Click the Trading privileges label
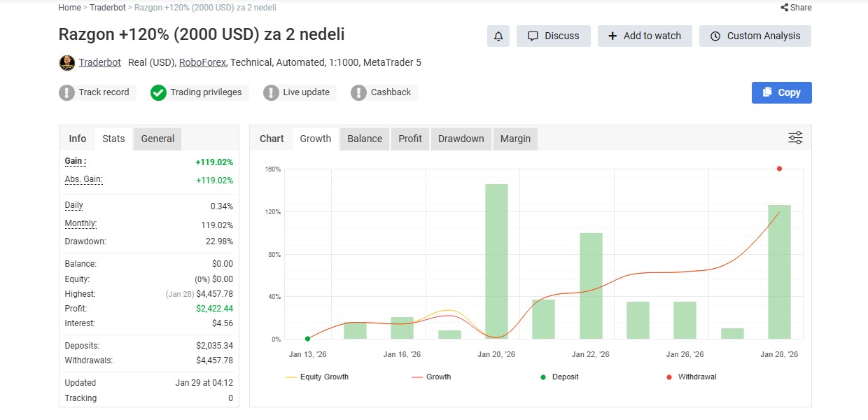The height and width of the screenshot is (420, 868). click(x=206, y=92)
